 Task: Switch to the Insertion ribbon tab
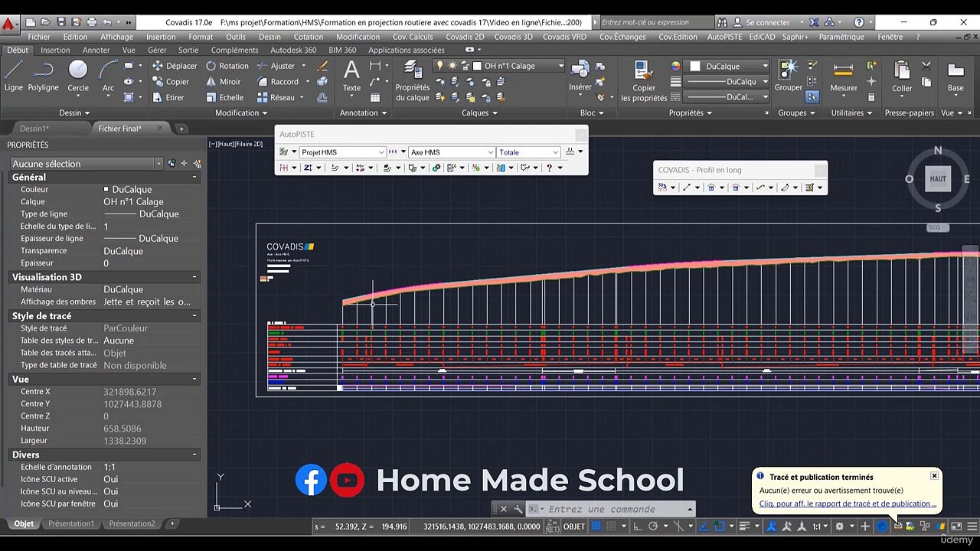[55, 51]
